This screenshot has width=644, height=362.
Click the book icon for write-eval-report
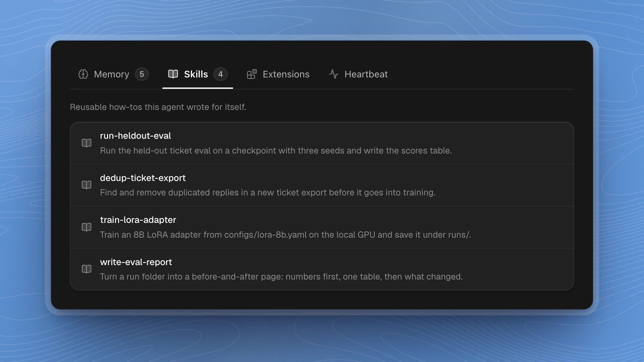pyautogui.click(x=87, y=269)
